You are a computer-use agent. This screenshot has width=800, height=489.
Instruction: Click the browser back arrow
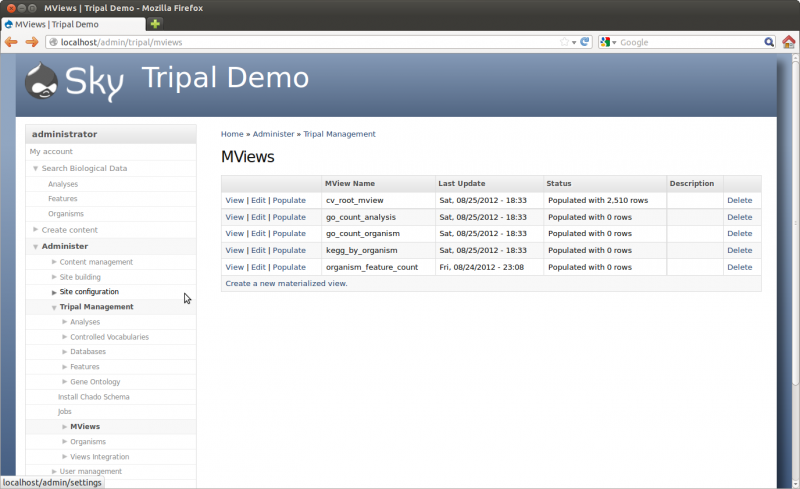(11, 42)
